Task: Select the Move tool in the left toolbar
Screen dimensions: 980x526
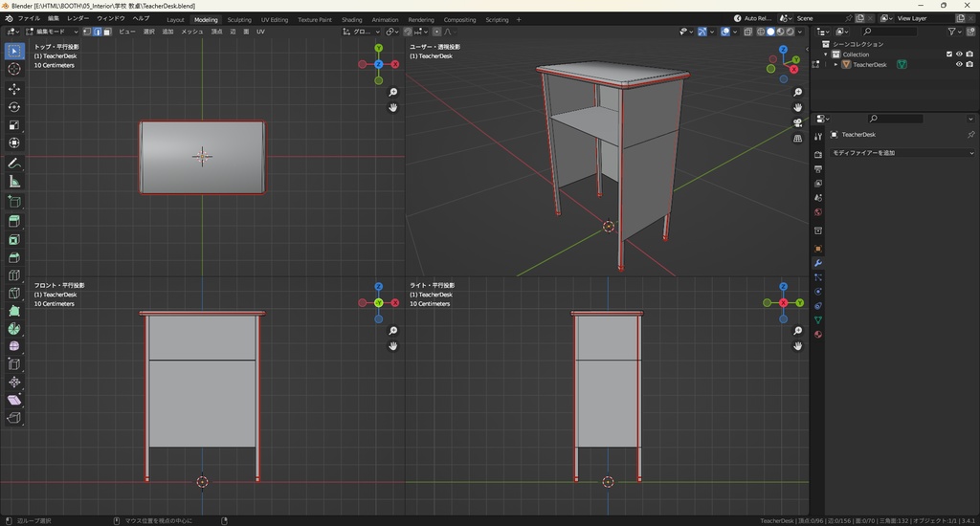Action: tap(14, 88)
